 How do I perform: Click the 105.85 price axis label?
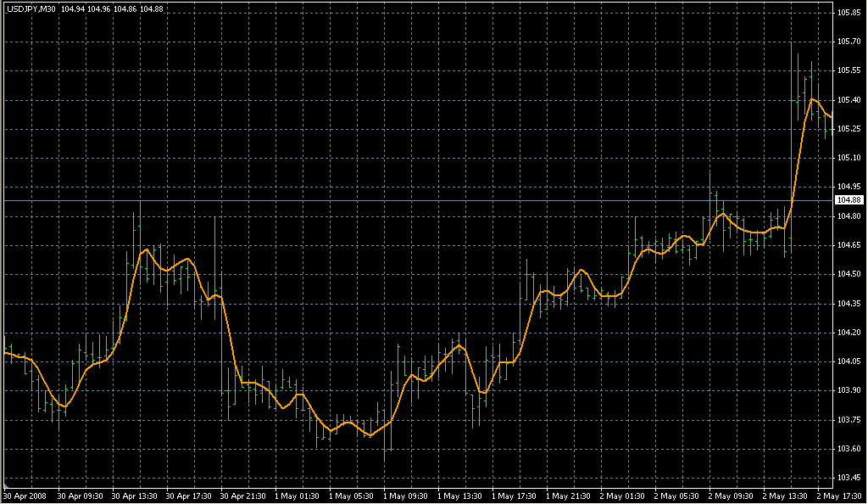[849, 13]
